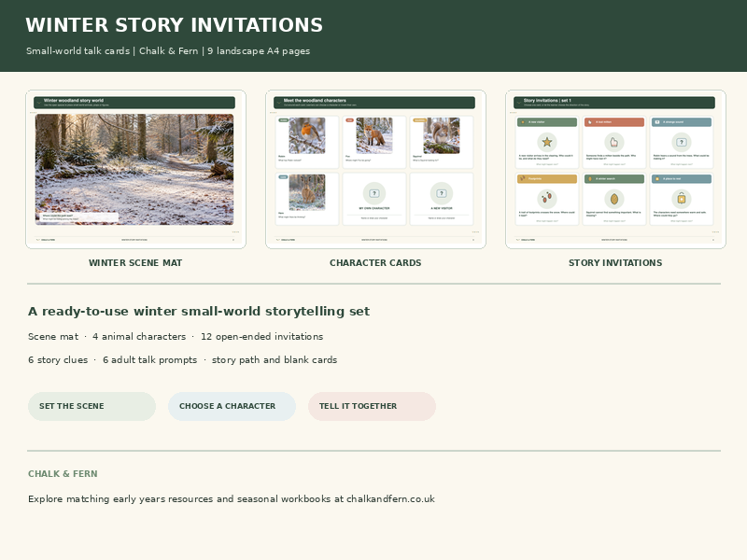Click the '6 story clues' text

pyautogui.click(x=58, y=360)
